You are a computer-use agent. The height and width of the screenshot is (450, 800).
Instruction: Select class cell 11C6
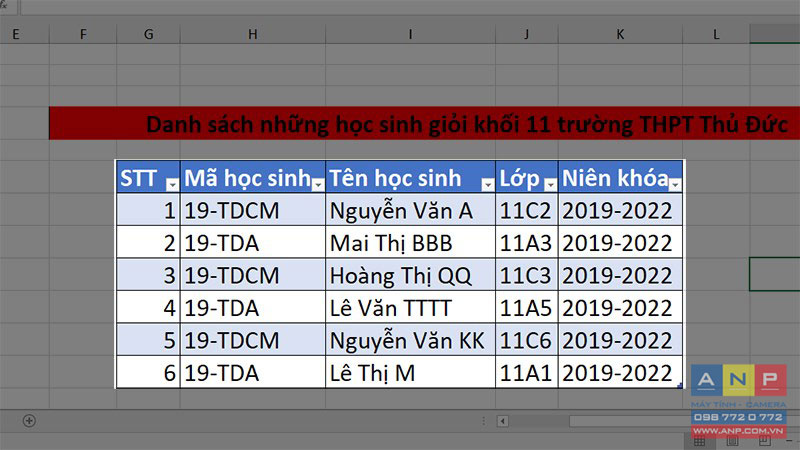click(527, 340)
